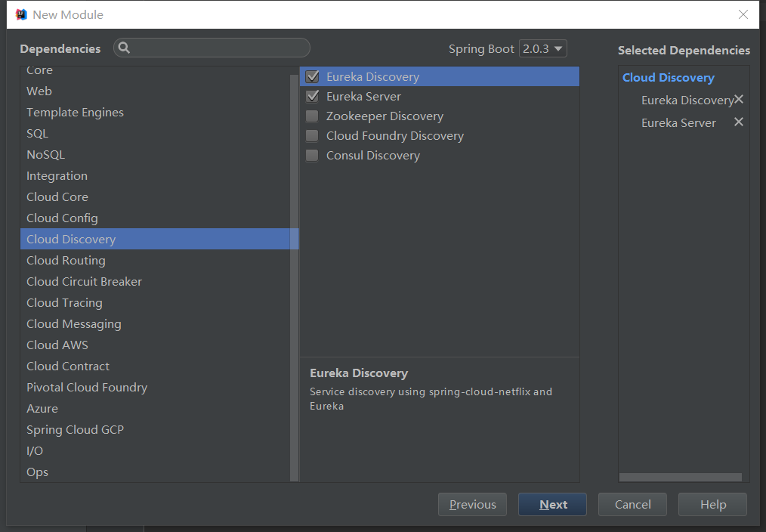Tick the Cloud Foundry Discovery checkbox
Screen dimensions: 766x532
pos(312,136)
